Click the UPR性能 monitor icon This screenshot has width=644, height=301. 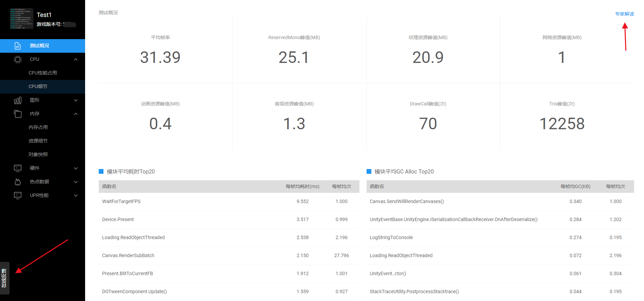[x=18, y=195]
